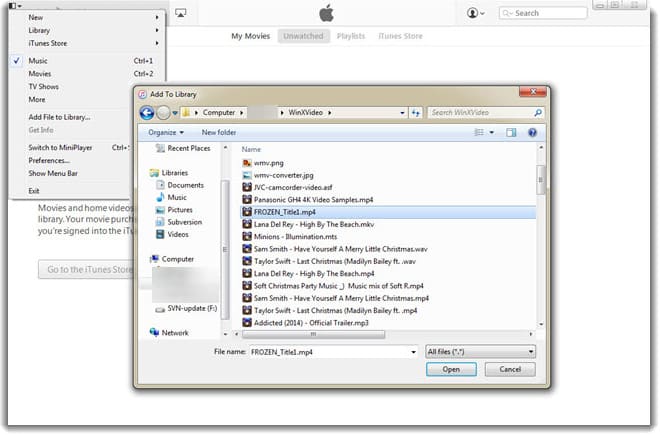Open the Help question mark icon
Viewport: 660px width, 435px height.
pos(532,133)
